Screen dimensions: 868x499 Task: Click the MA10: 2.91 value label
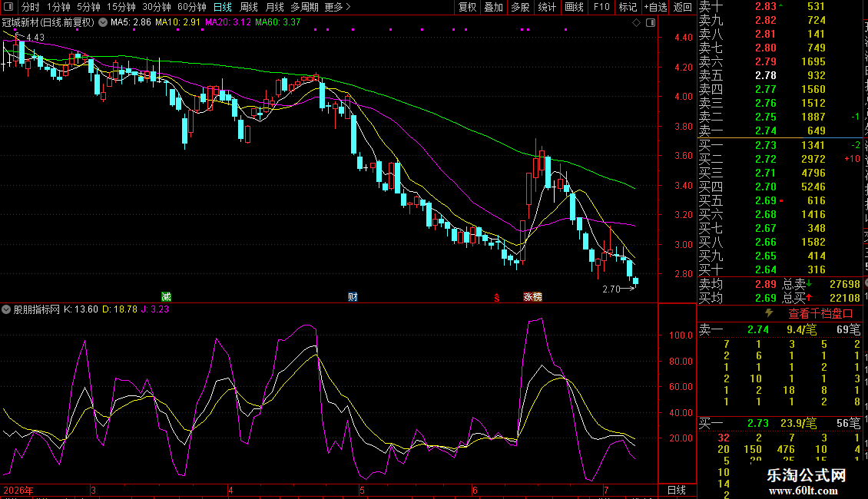[x=177, y=22]
